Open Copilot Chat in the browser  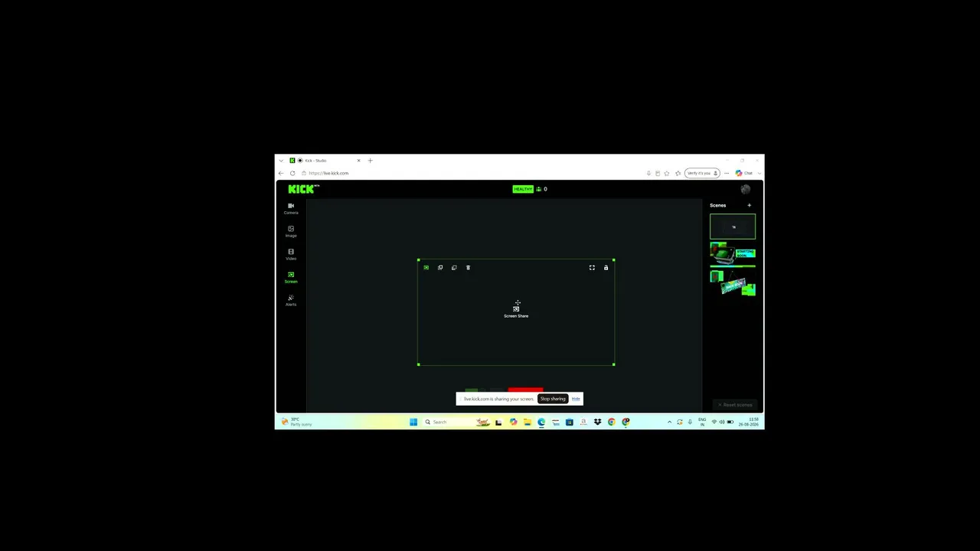click(743, 173)
